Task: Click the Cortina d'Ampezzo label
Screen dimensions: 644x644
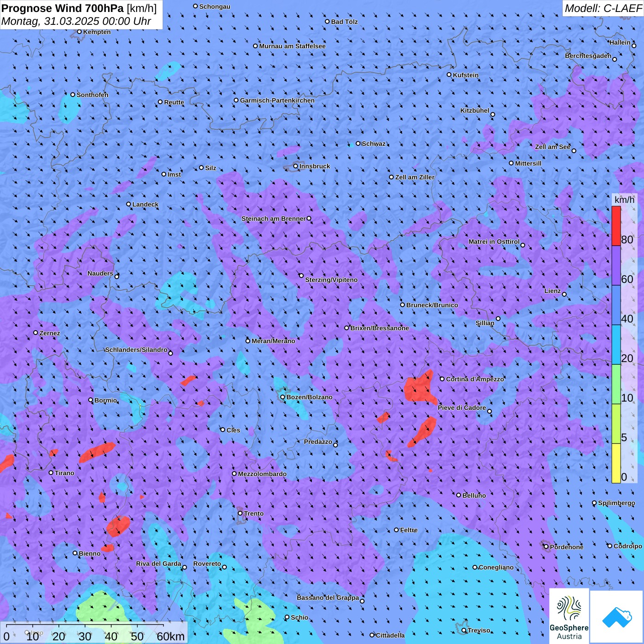Action: click(475, 379)
